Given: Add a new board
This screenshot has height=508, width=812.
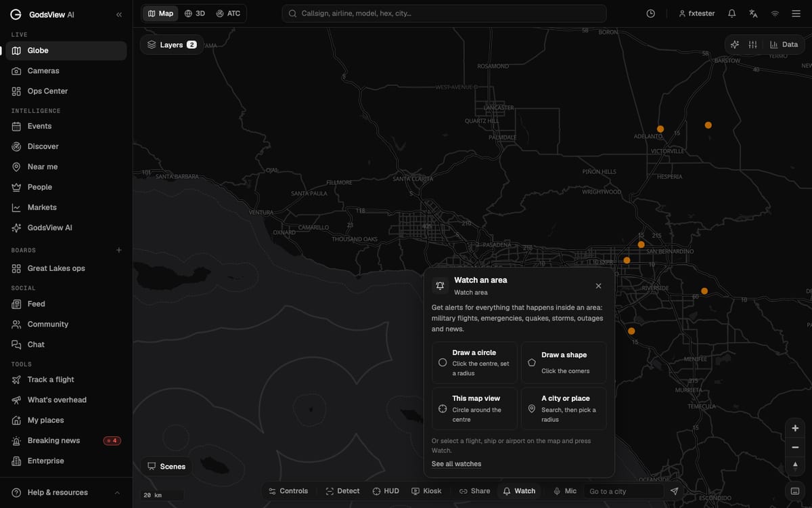Looking at the screenshot, I should pyautogui.click(x=119, y=251).
